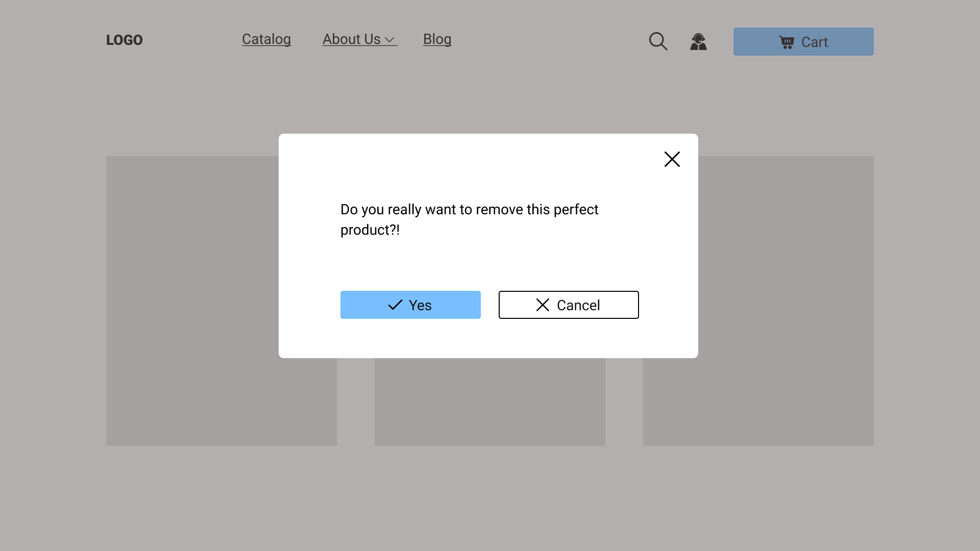Dismiss dialog by clicking Cancel button
This screenshot has width=980, height=551.
(568, 305)
